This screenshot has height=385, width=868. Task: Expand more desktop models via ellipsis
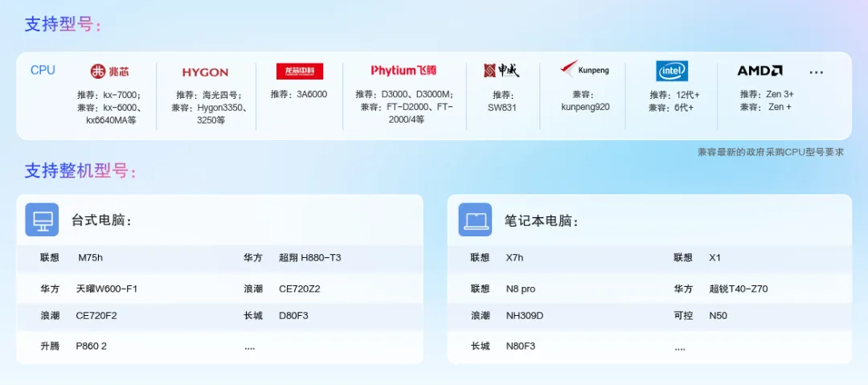pyautogui.click(x=249, y=346)
